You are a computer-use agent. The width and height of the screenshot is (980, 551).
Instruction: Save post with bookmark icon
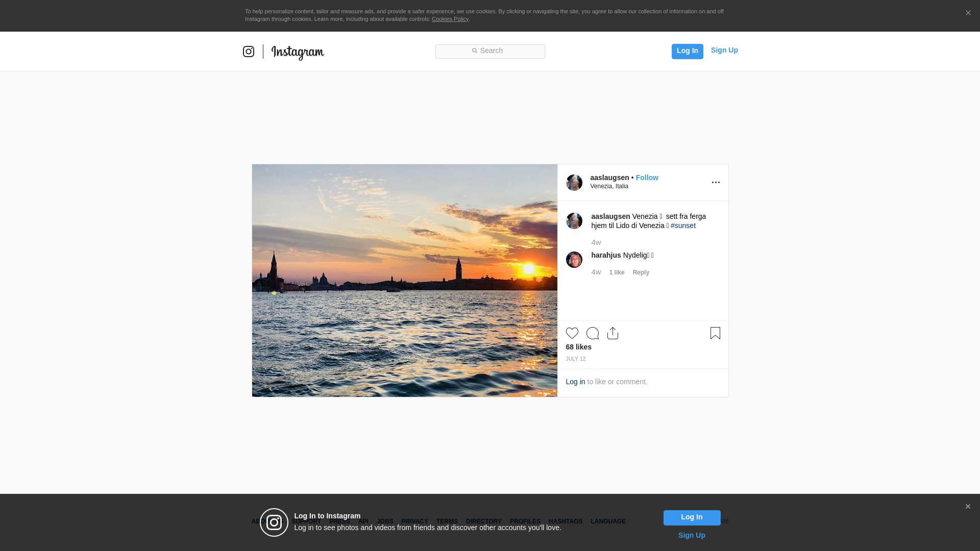click(x=715, y=333)
